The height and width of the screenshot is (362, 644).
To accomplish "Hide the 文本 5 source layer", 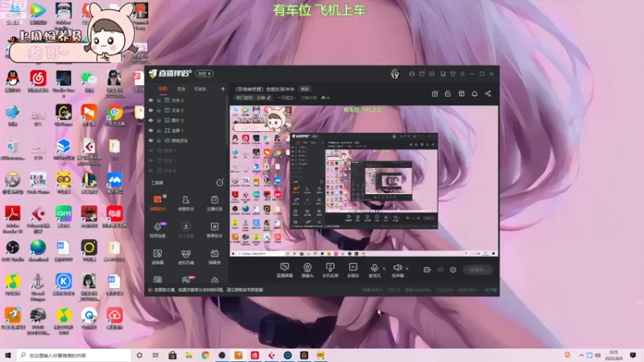I will 151,110.
